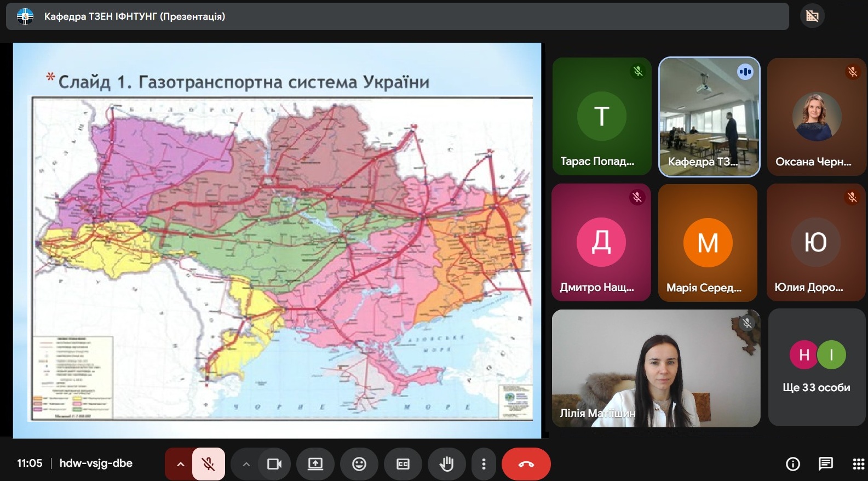Click the pink Н avatar in overflow tile
The width and height of the screenshot is (868, 481).
(x=804, y=355)
